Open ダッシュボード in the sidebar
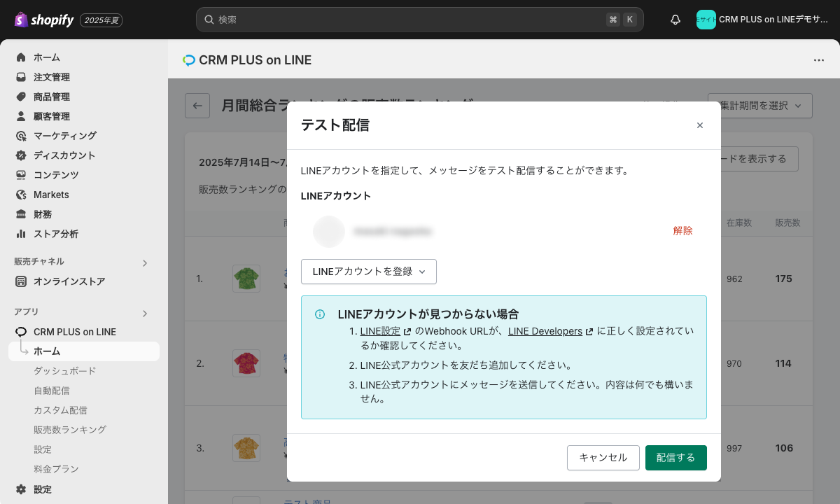 click(65, 371)
